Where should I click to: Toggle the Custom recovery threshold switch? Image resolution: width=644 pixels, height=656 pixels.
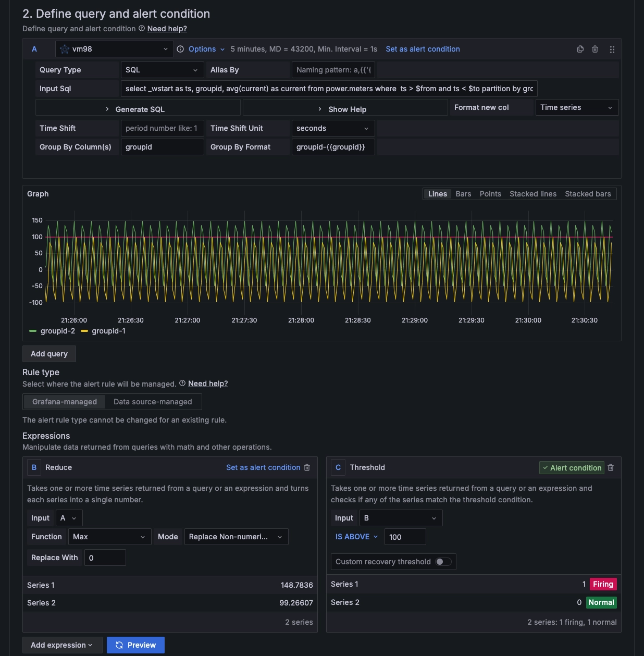pos(443,562)
